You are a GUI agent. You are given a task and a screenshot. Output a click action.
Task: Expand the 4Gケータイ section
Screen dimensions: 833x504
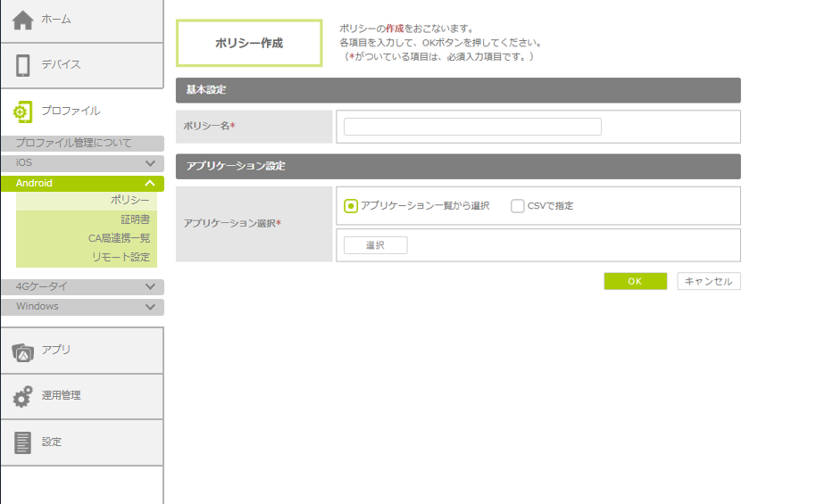click(150, 287)
